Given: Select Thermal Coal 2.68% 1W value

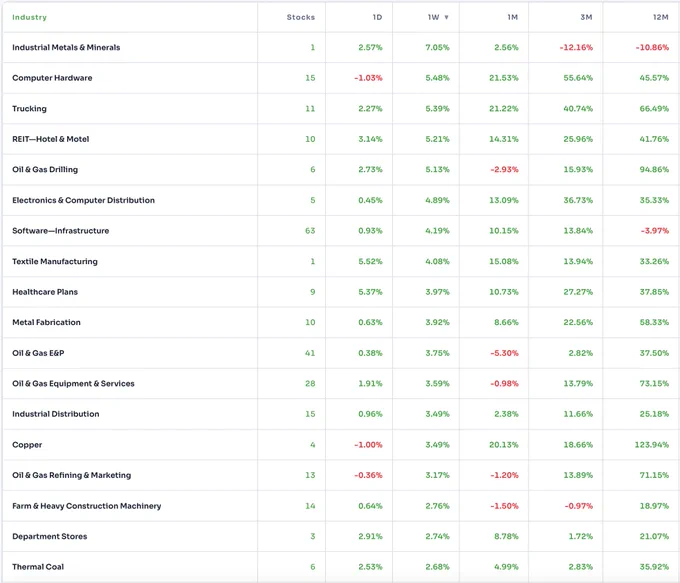Looking at the screenshot, I should point(437,567).
